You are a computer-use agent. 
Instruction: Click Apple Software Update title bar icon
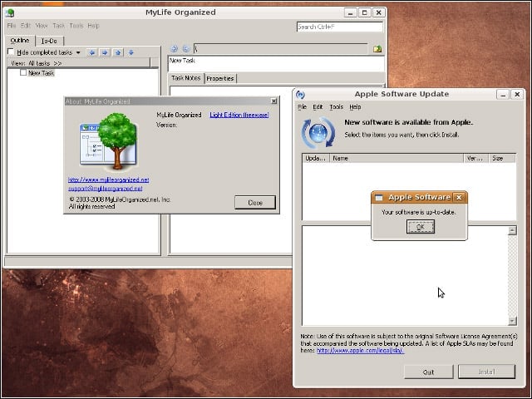(300, 94)
